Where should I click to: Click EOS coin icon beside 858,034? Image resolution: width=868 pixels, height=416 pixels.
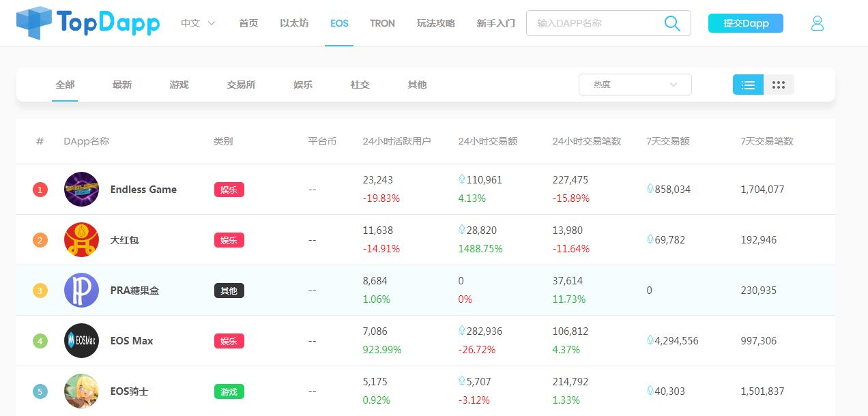pyautogui.click(x=650, y=189)
